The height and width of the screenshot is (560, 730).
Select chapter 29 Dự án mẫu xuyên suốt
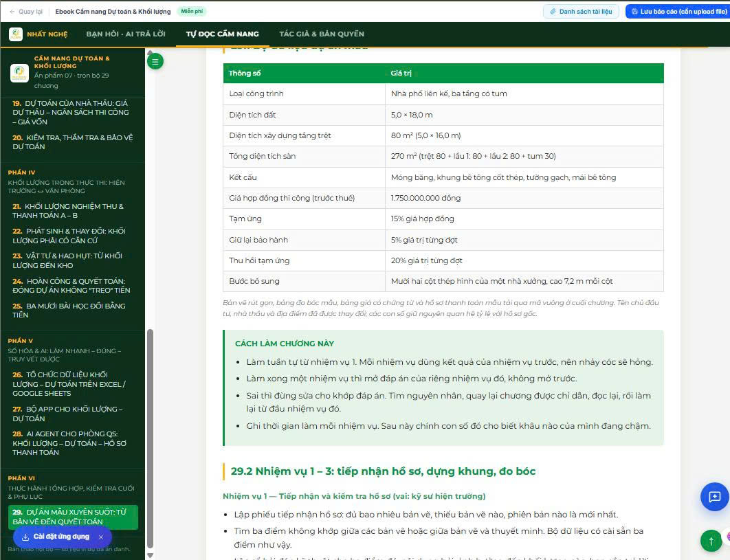coord(73,517)
